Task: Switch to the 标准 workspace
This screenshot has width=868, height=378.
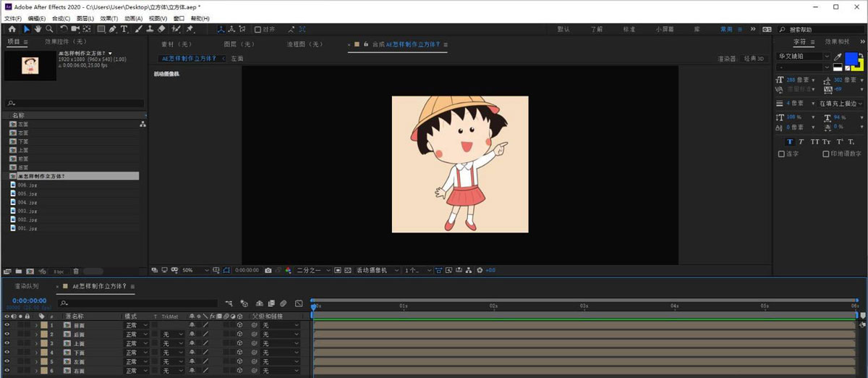Action: point(629,30)
